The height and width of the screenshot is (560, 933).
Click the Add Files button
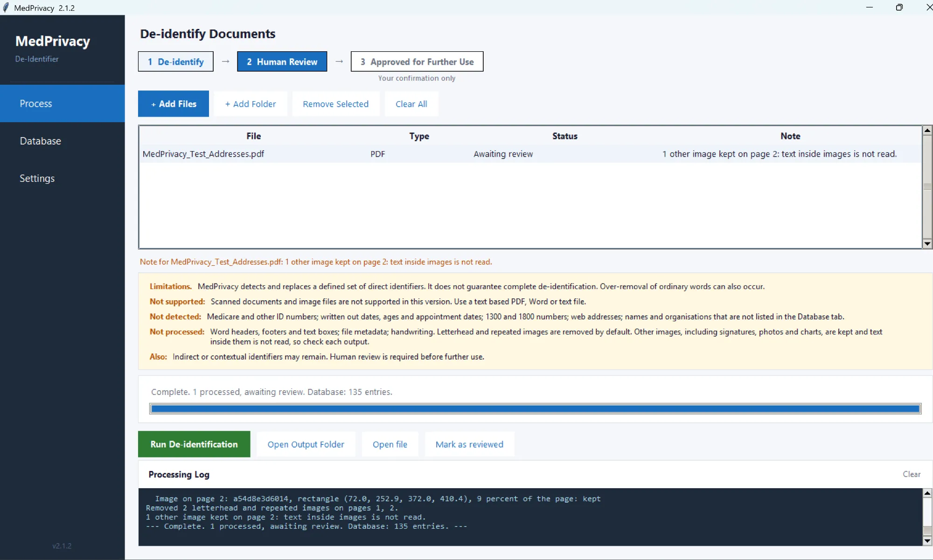(174, 104)
